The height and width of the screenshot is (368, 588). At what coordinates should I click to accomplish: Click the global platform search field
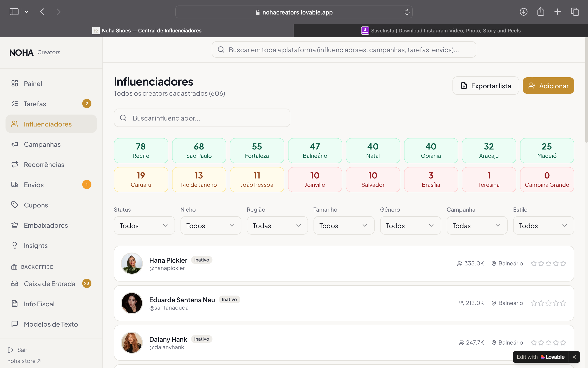coord(344,50)
